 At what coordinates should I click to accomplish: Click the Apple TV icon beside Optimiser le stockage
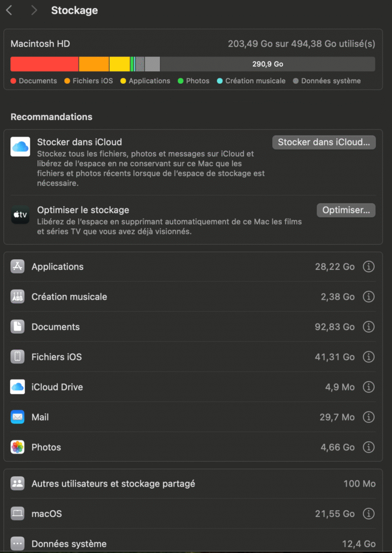point(20,214)
